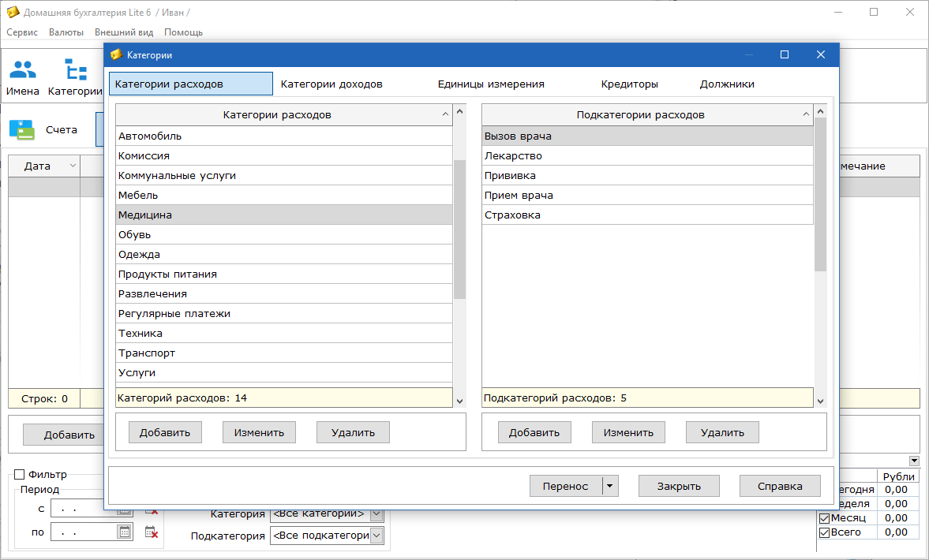Image resolution: width=929 pixels, height=560 pixels.
Task: Click Изменить under subcategories list
Action: (628, 432)
